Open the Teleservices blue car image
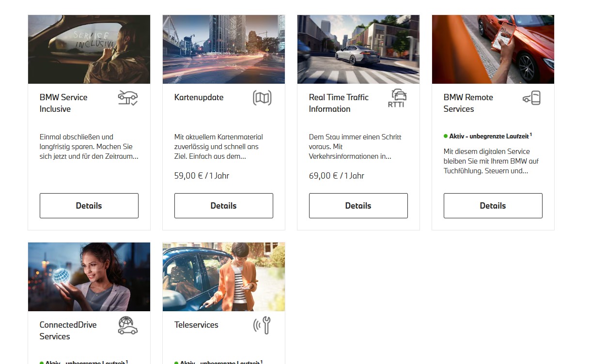Image resolution: width=606 pixels, height=364 pixels. tap(223, 277)
